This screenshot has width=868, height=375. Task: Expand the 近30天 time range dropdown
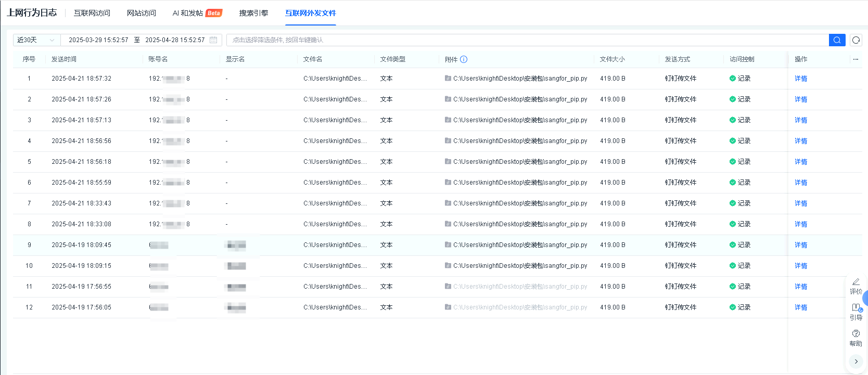tap(36, 40)
